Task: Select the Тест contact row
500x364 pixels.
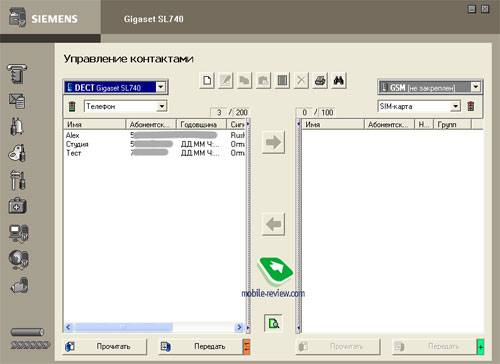Action: pos(155,153)
